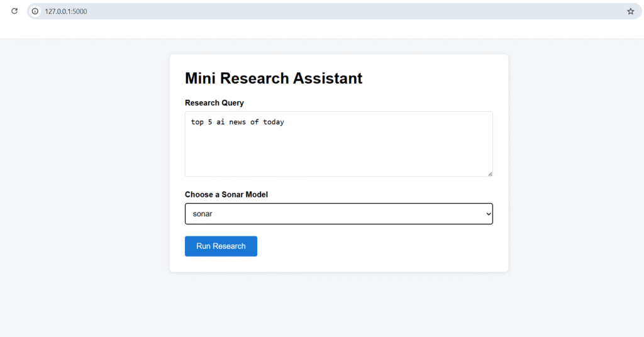Click the 'Research Query' field label
The image size is (644, 337).
tap(214, 102)
